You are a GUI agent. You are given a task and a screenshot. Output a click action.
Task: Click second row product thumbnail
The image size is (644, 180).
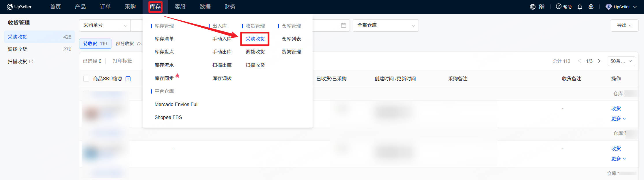click(91, 153)
